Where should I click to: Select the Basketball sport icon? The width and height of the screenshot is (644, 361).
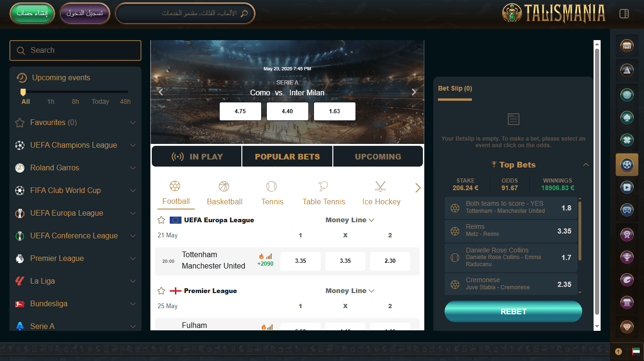pyautogui.click(x=224, y=186)
